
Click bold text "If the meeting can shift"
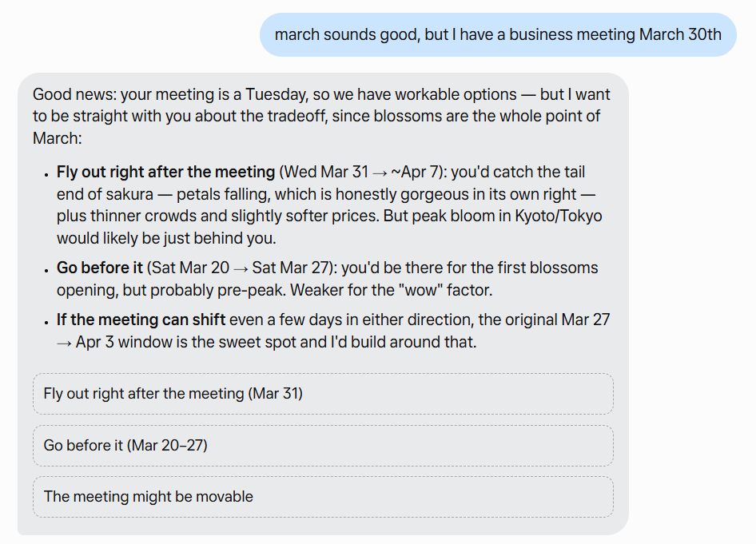(141, 320)
